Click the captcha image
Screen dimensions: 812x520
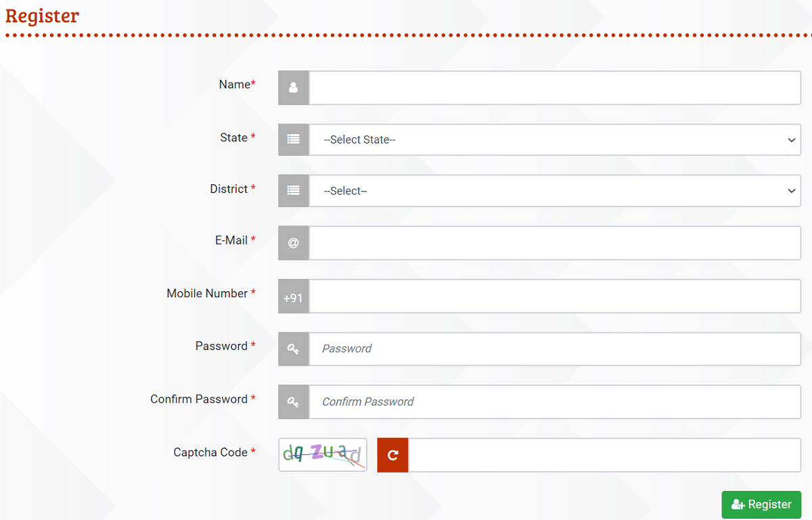point(323,454)
